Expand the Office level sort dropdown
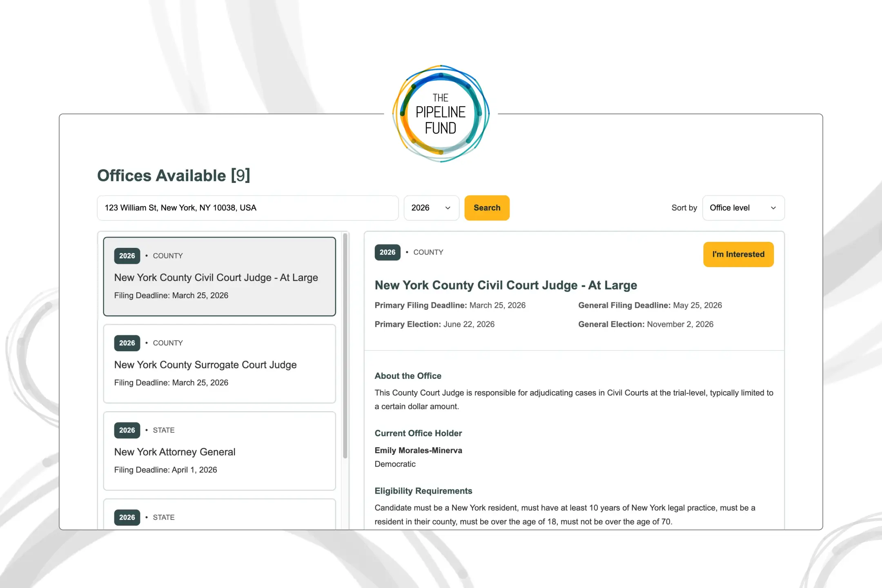 point(743,208)
